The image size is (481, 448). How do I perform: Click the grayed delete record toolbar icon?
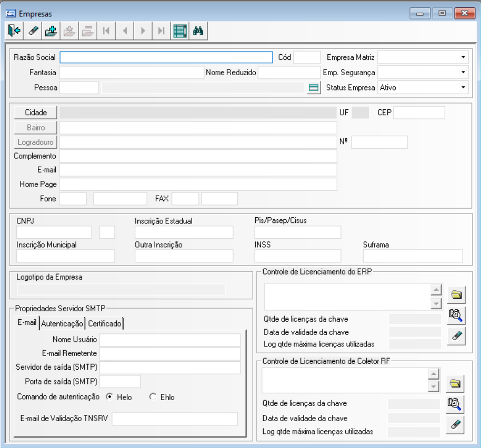tap(88, 31)
